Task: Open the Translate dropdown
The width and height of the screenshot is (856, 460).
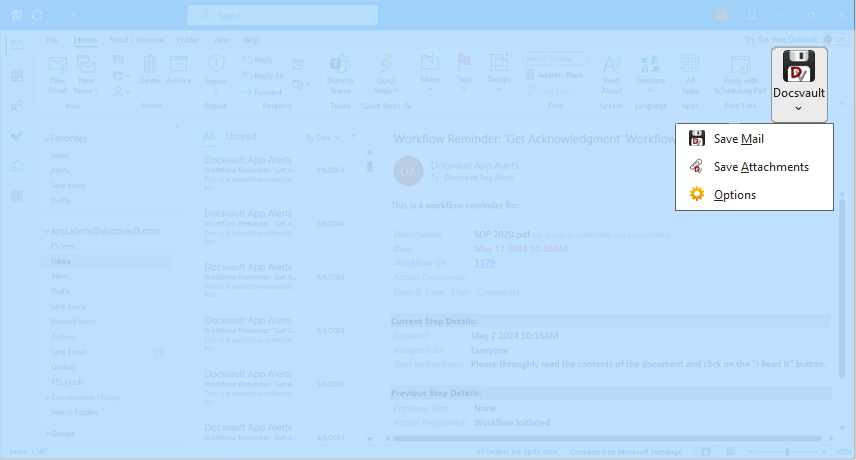Action: coord(651,74)
